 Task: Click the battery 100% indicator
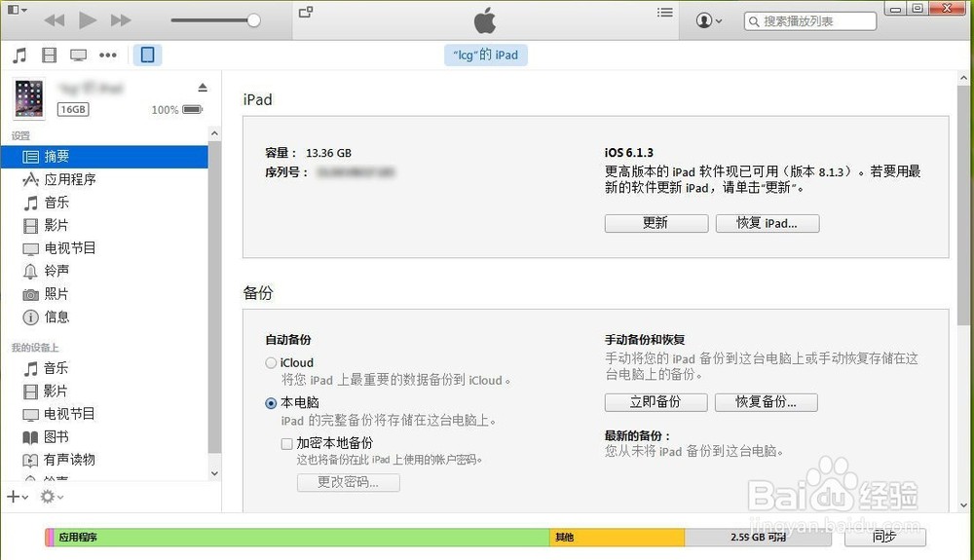click(x=177, y=110)
